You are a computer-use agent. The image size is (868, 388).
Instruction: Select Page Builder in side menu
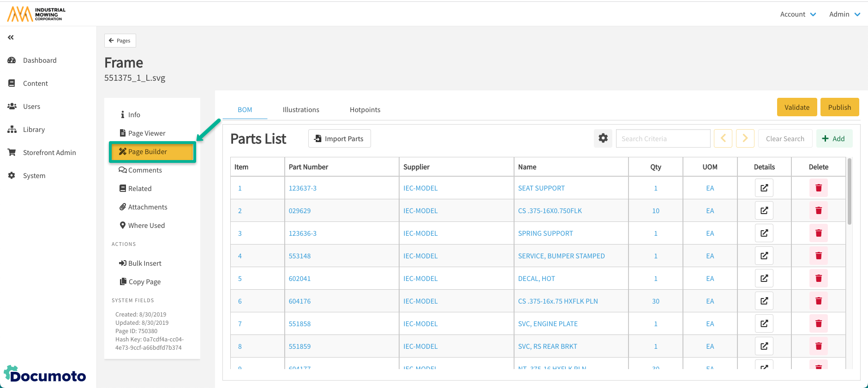pyautogui.click(x=152, y=152)
